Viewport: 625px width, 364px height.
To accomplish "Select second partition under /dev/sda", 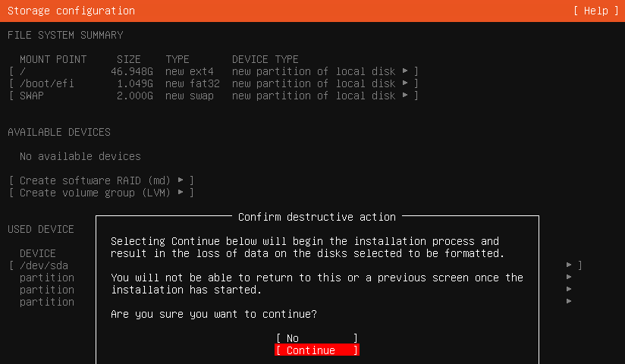I will pyautogui.click(x=47, y=290).
